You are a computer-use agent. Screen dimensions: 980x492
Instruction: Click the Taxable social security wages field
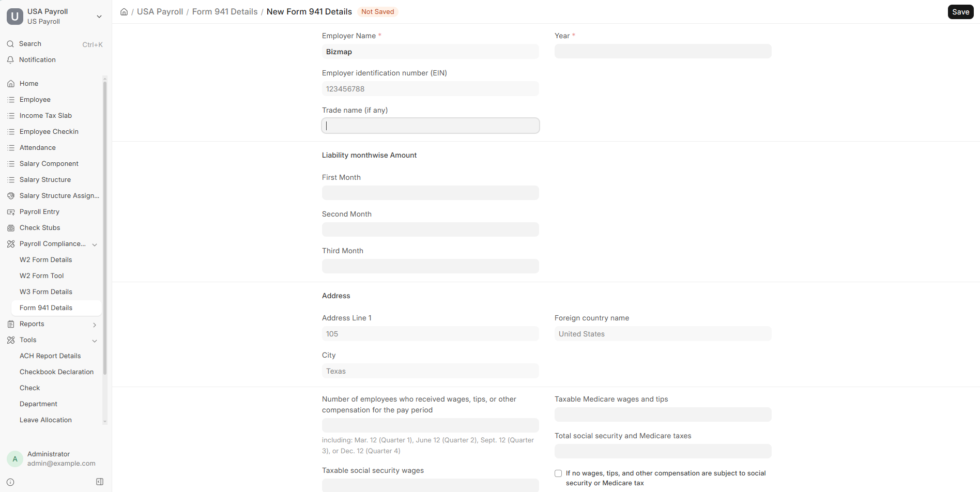pos(431,485)
